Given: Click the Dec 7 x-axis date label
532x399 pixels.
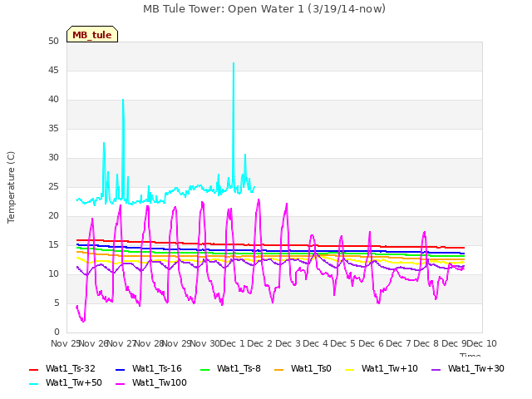Looking at the screenshot, I should 399,344.
